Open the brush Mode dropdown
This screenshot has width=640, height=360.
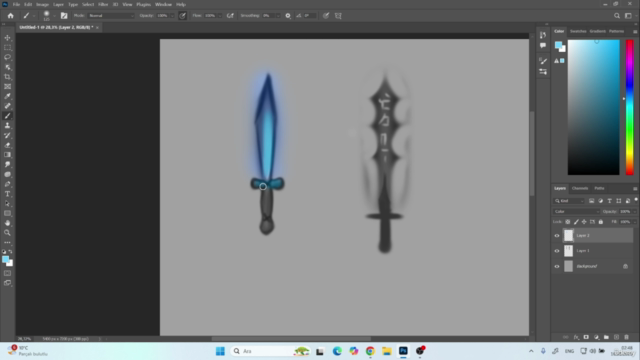[111, 16]
